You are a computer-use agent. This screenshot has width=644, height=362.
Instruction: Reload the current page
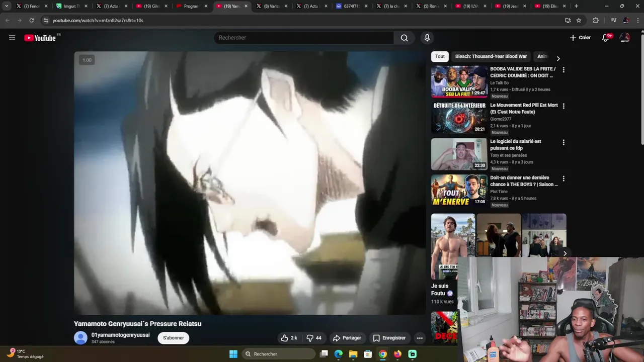(x=31, y=20)
